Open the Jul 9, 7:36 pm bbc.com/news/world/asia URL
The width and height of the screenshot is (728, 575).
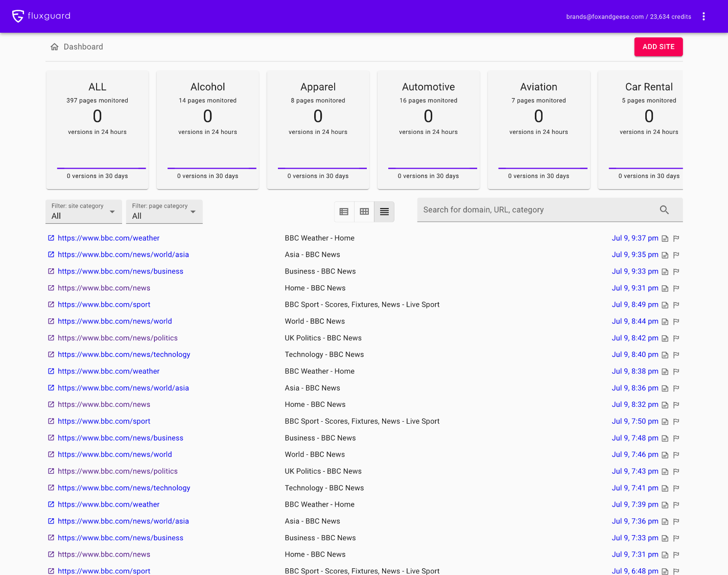point(123,521)
